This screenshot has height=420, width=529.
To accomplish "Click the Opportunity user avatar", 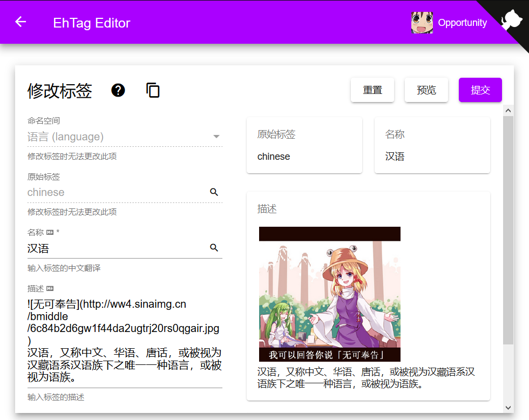I will click(422, 23).
